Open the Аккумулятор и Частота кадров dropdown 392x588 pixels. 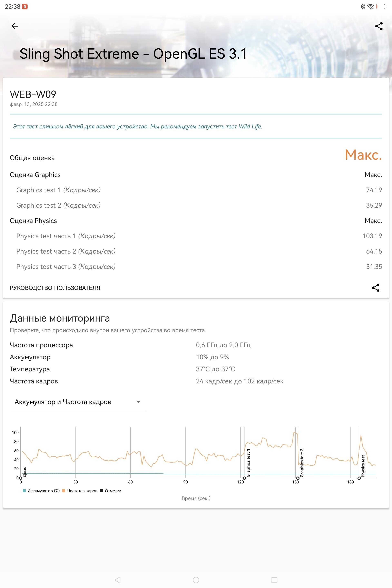79,402
